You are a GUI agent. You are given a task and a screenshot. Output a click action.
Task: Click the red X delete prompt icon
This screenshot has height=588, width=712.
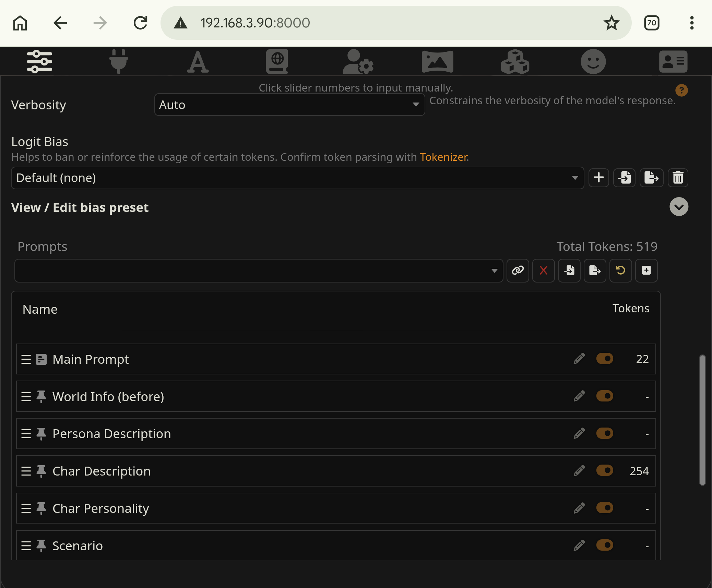[543, 271]
